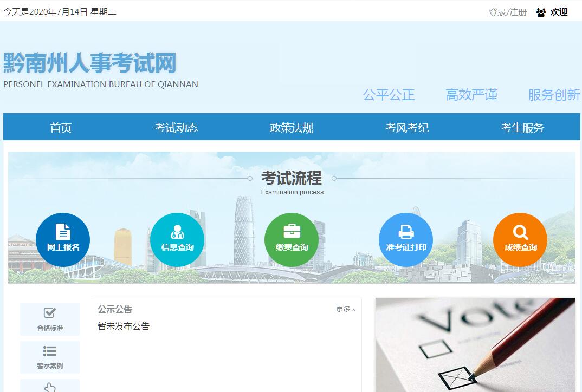Open 准考证打印 printer icon
This screenshot has height=392, width=582.
pyautogui.click(x=406, y=239)
